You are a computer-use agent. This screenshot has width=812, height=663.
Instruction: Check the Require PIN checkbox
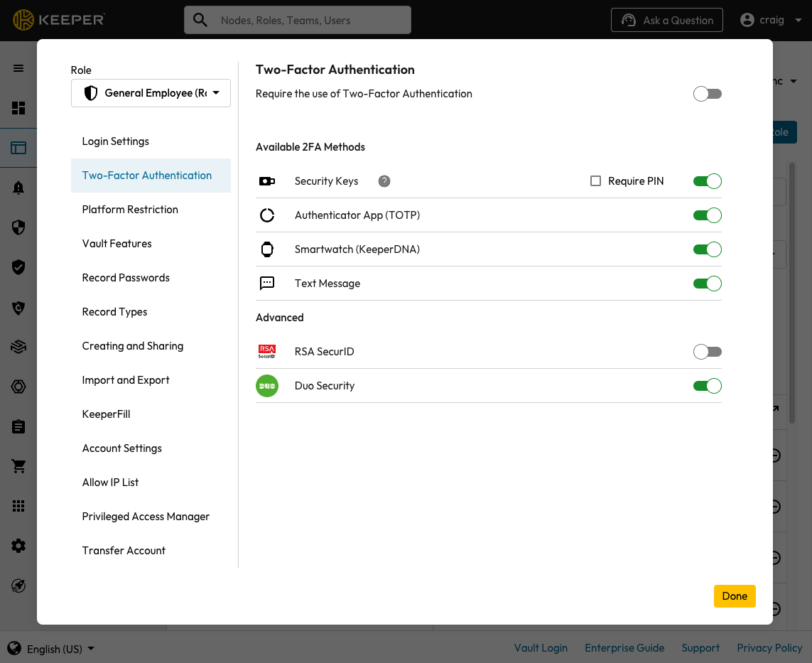[x=596, y=181]
